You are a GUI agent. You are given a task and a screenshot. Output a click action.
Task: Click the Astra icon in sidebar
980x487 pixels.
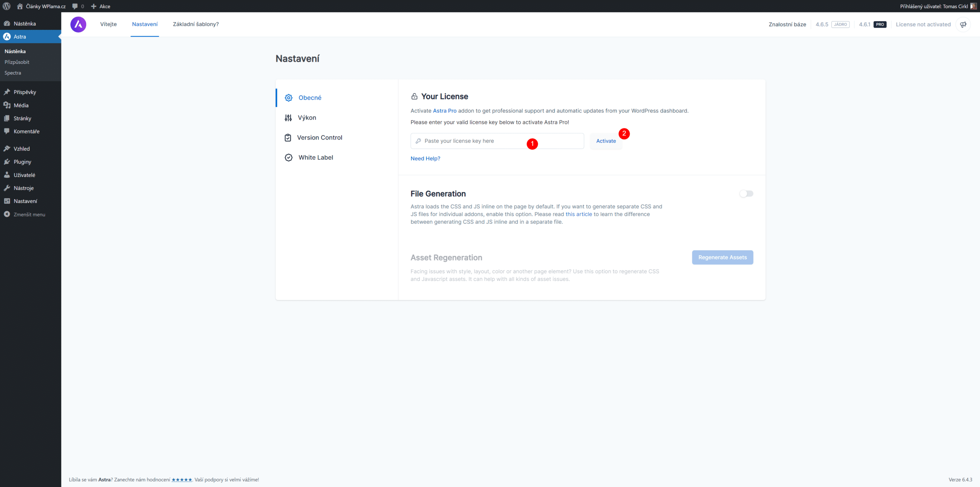pos(7,36)
